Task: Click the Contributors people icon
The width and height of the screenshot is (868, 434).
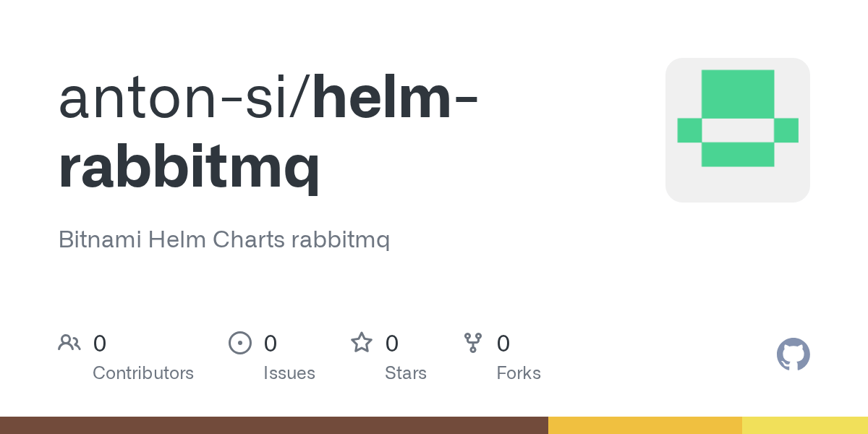Action: click(x=69, y=342)
